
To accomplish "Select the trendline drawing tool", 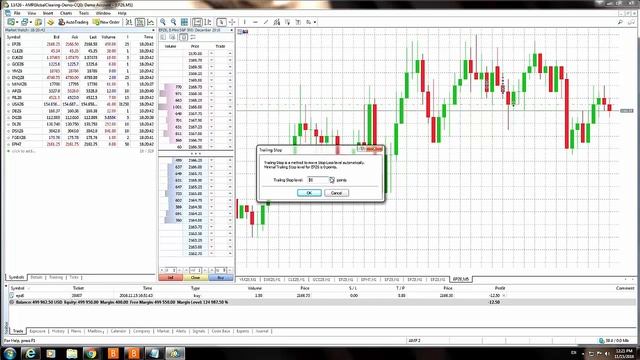I will (x=266, y=22).
